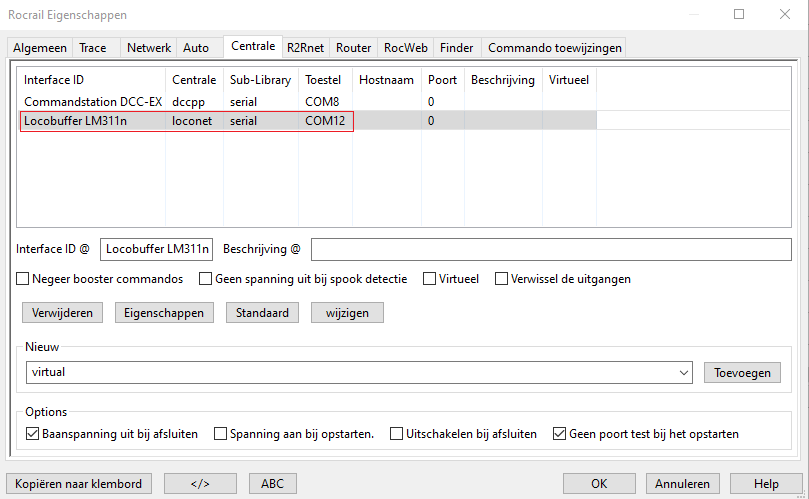Open the Nieuw virtual library dropdown
The image size is (809, 499).
(x=683, y=372)
